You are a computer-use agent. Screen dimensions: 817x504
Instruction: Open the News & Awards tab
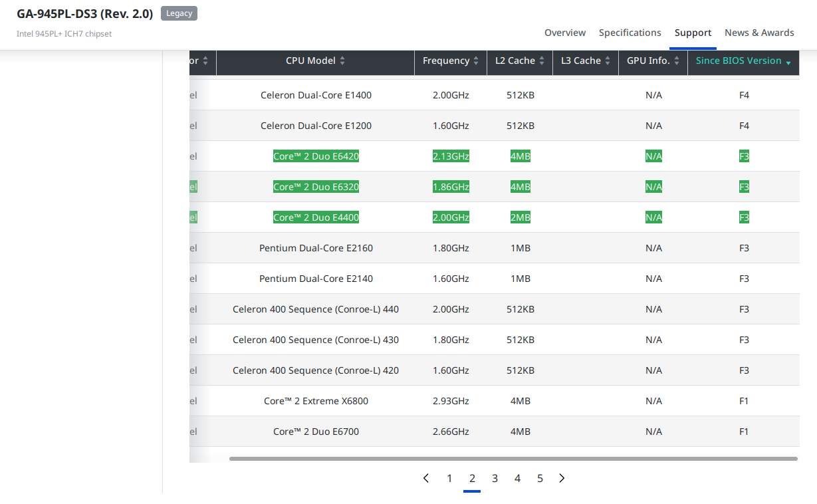(x=759, y=33)
